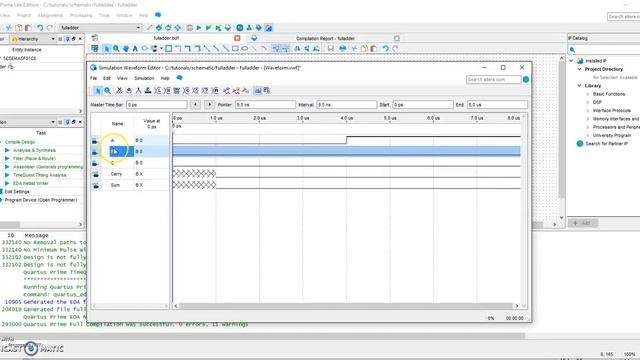640x360 pixels.
Task: Click the Run Timing Simulation icon
Action: click(236, 91)
